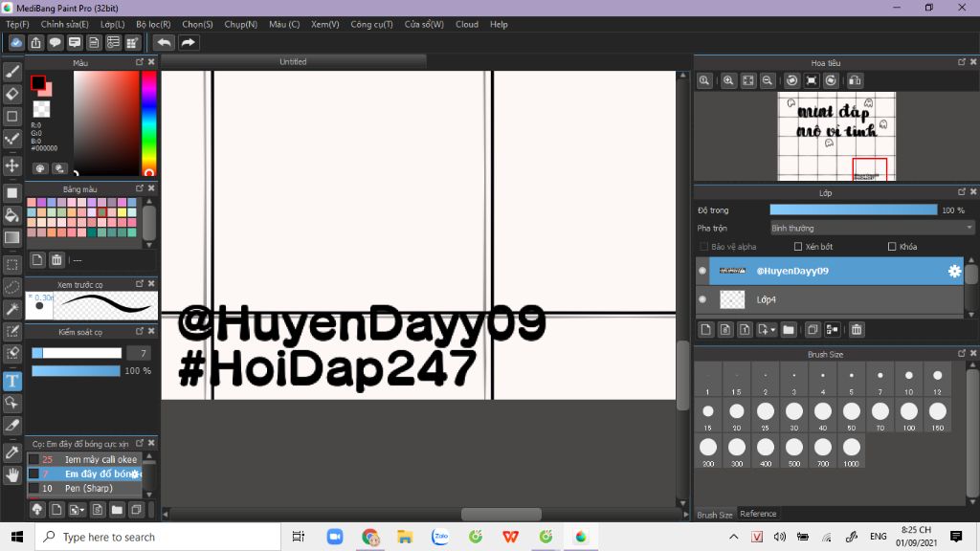This screenshot has height=551, width=980.
Task: Add a new brush in brush panel
Action: (x=56, y=510)
